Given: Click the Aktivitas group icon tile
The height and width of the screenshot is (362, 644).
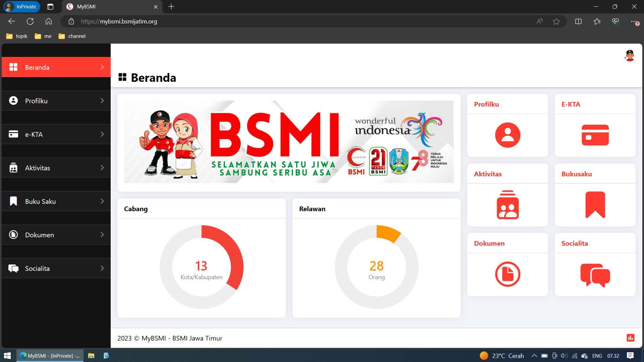Looking at the screenshot, I should (507, 205).
